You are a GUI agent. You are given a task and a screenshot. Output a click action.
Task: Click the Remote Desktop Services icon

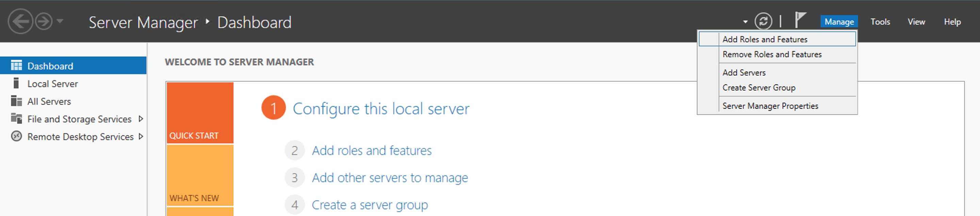pos(16,136)
